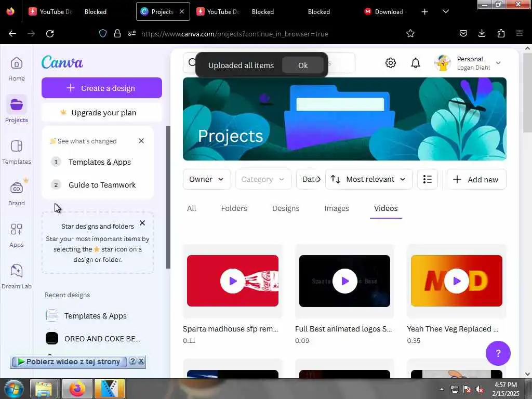Switch to the Images tab
Screen dimensions: 532x399
pyautogui.click(x=337, y=208)
